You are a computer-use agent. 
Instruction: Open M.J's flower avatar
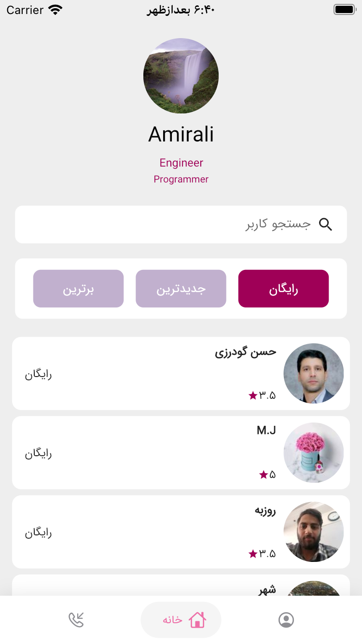pos(313,453)
